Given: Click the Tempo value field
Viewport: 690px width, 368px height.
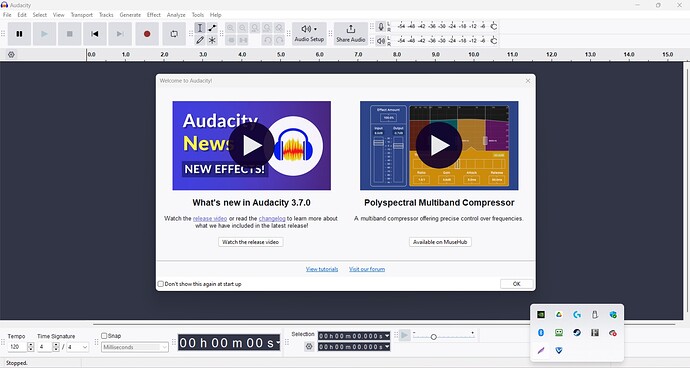Looking at the screenshot, I should [x=17, y=347].
